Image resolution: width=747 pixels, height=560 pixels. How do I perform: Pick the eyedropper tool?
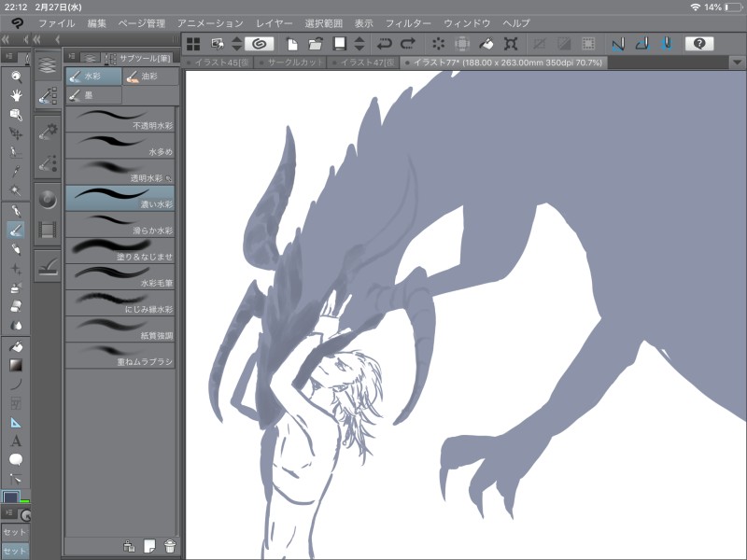click(x=16, y=171)
